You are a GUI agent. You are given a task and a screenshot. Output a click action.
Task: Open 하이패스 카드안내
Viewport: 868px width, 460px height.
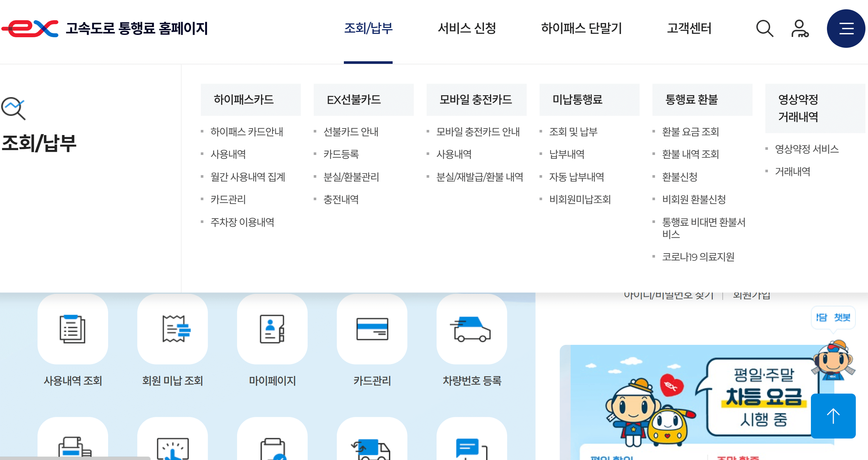[x=247, y=132]
